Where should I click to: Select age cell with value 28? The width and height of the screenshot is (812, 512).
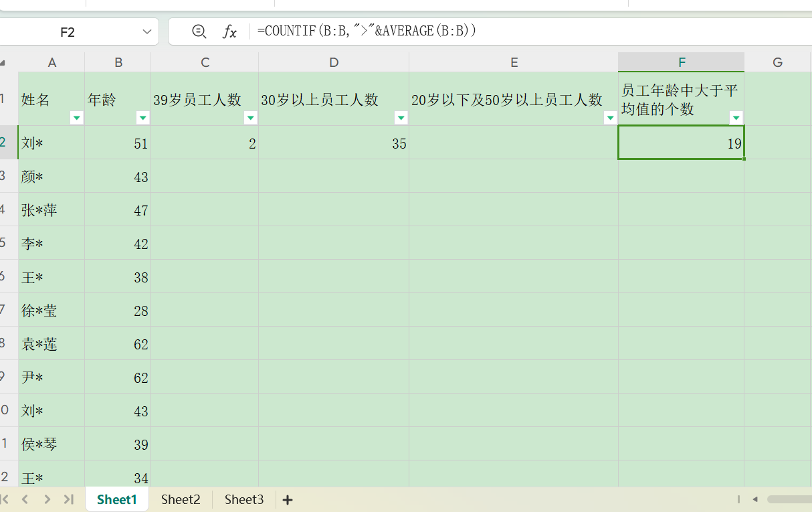click(118, 310)
